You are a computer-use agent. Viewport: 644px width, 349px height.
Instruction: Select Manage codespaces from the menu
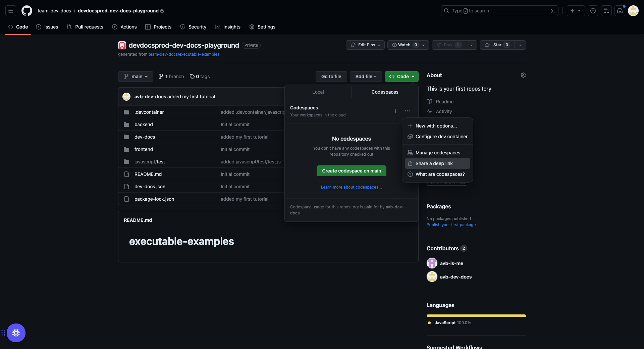437,152
